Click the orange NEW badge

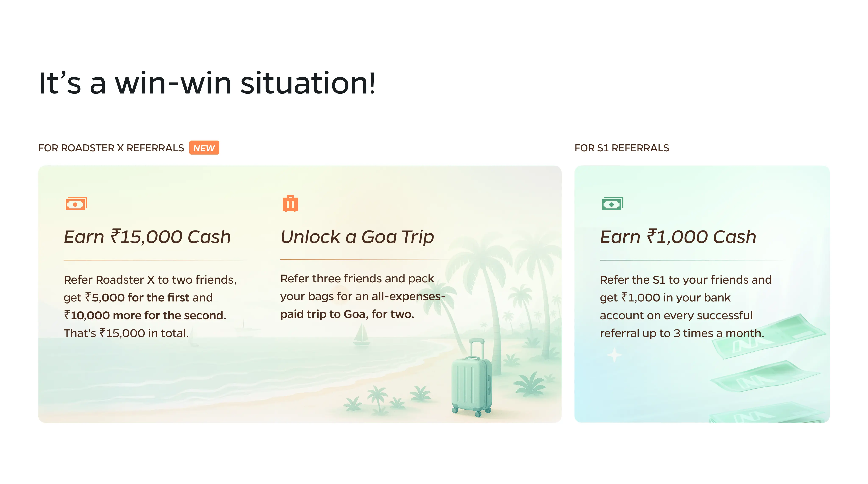point(204,148)
